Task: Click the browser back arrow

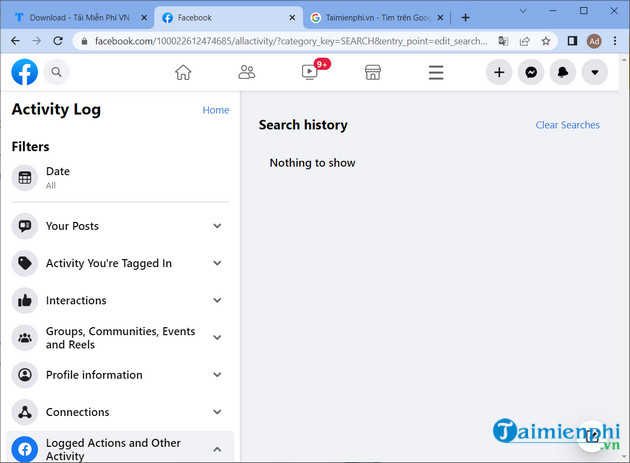Action: pos(15,41)
